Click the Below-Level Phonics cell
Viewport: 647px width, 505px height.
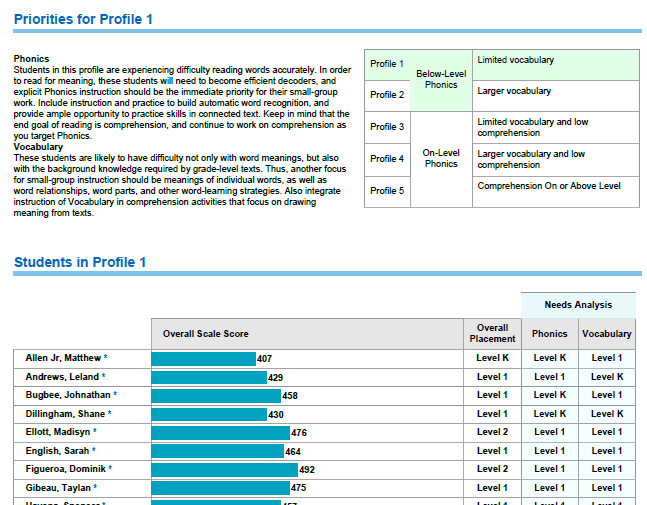441,80
